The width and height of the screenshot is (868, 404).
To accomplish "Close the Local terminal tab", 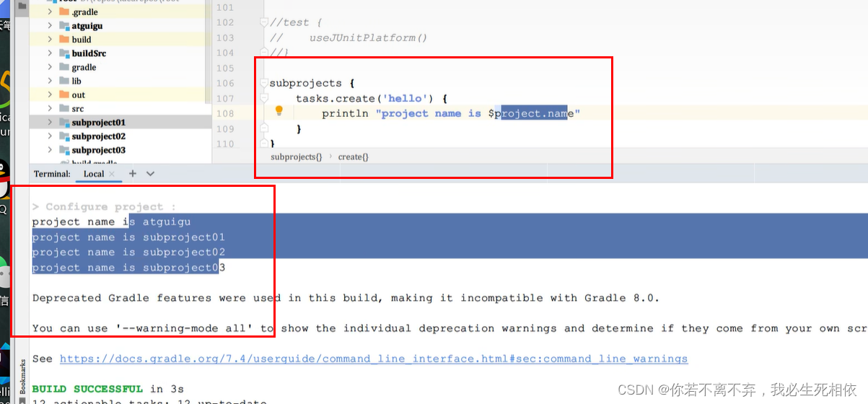I will pyautogui.click(x=113, y=174).
